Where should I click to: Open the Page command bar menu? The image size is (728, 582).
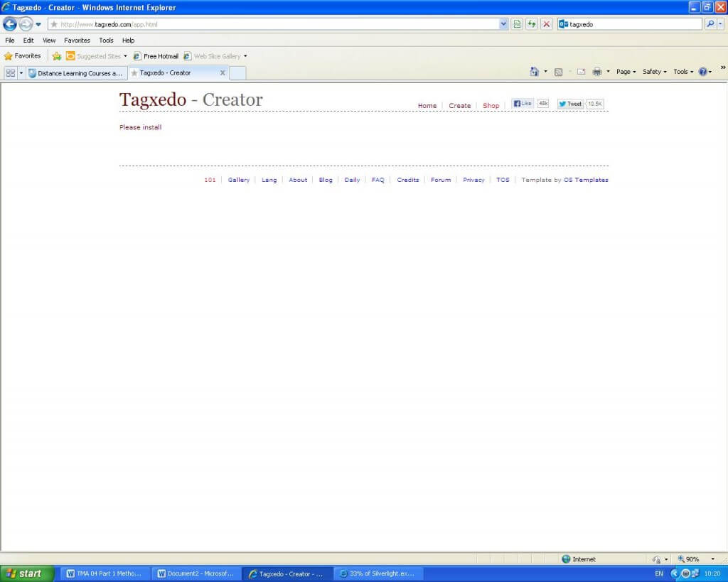(626, 72)
